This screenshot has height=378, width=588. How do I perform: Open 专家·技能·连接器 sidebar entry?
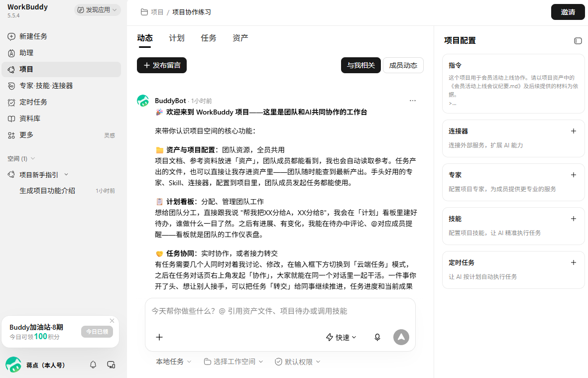(x=61, y=86)
